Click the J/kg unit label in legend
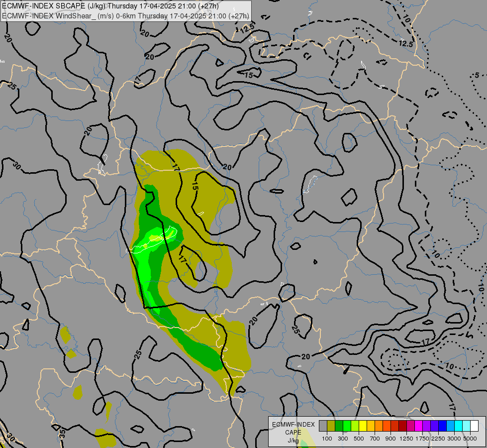 [293, 441]
